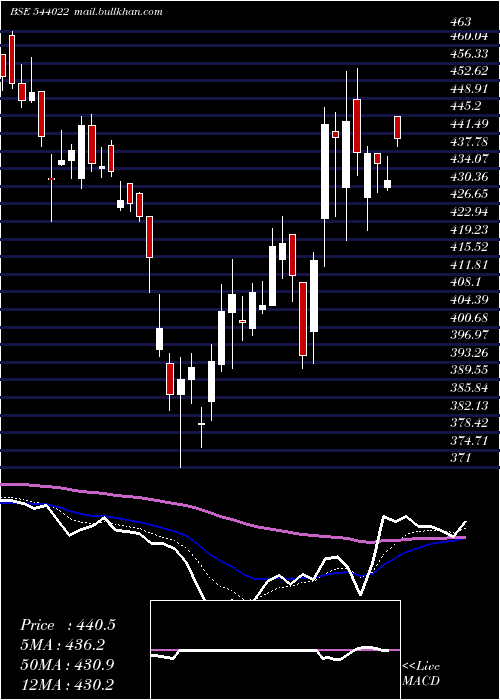Click the 389.55 price level label
The image size is (500, 700).
coord(469,369)
